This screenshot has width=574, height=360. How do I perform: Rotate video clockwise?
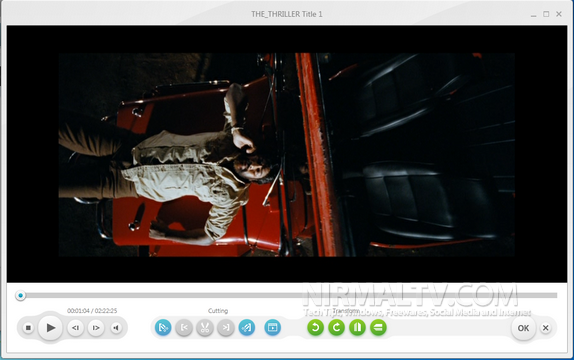coord(336,327)
